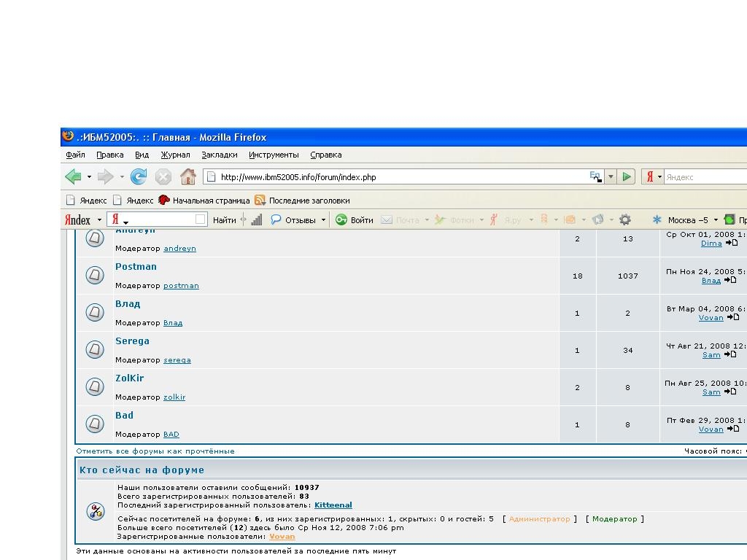Open the ZolKir forum link
Screen dimensions: 747x560
(129, 378)
